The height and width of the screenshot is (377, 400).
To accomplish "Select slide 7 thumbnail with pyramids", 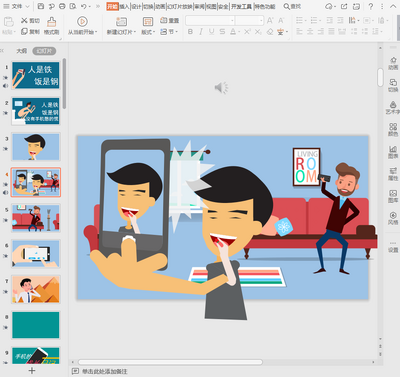I will click(36, 289).
